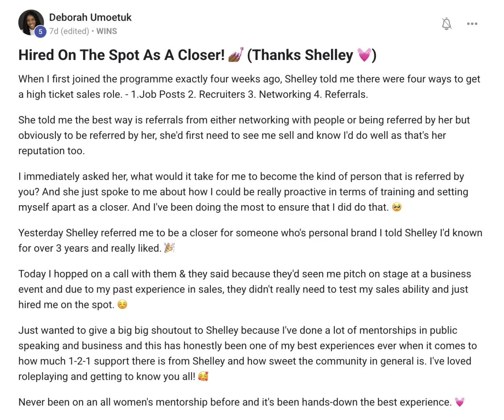This screenshot has height=420, width=504.
Task: Open the three-dot post options menu
Action: pyautogui.click(x=472, y=24)
